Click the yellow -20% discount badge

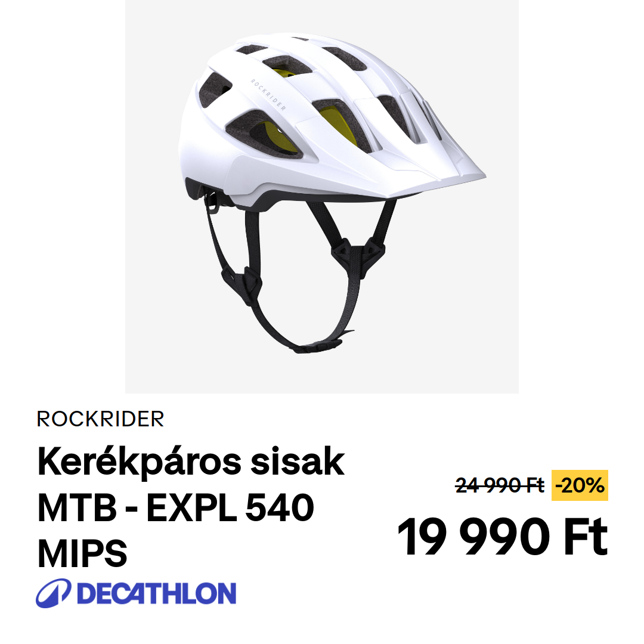point(580,485)
